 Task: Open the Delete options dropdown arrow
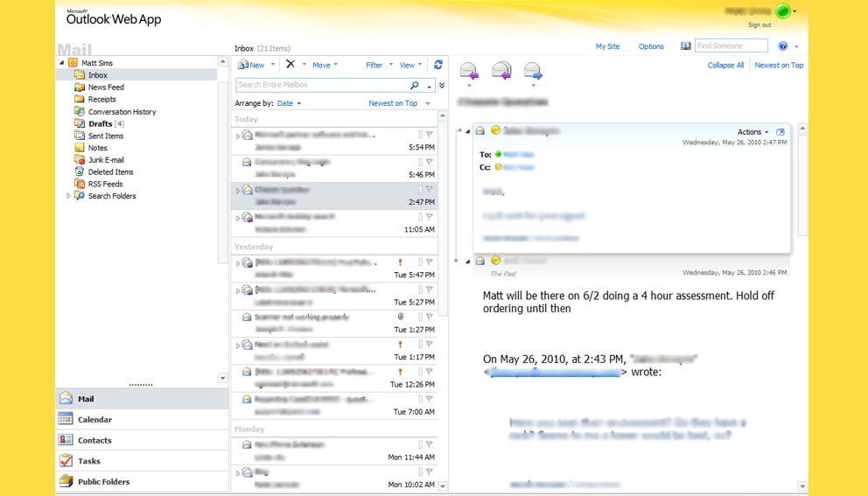point(304,65)
